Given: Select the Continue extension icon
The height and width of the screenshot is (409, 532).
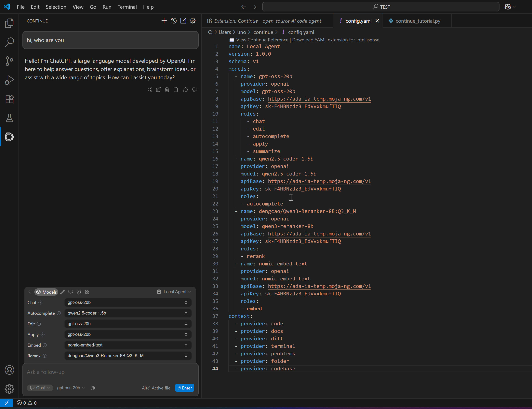Looking at the screenshot, I should 9,137.
